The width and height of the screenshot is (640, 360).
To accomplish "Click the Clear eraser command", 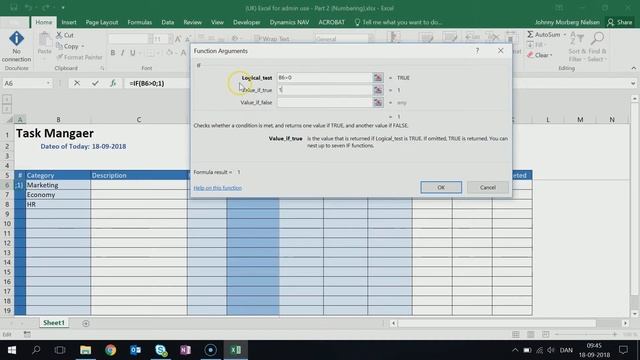I will click(x=538, y=55).
